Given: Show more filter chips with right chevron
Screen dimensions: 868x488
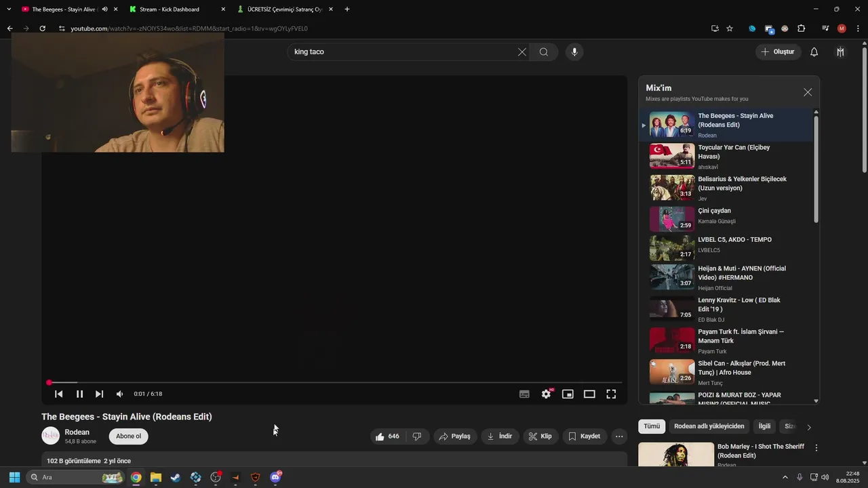Looking at the screenshot, I should click(x=808, y=427).
